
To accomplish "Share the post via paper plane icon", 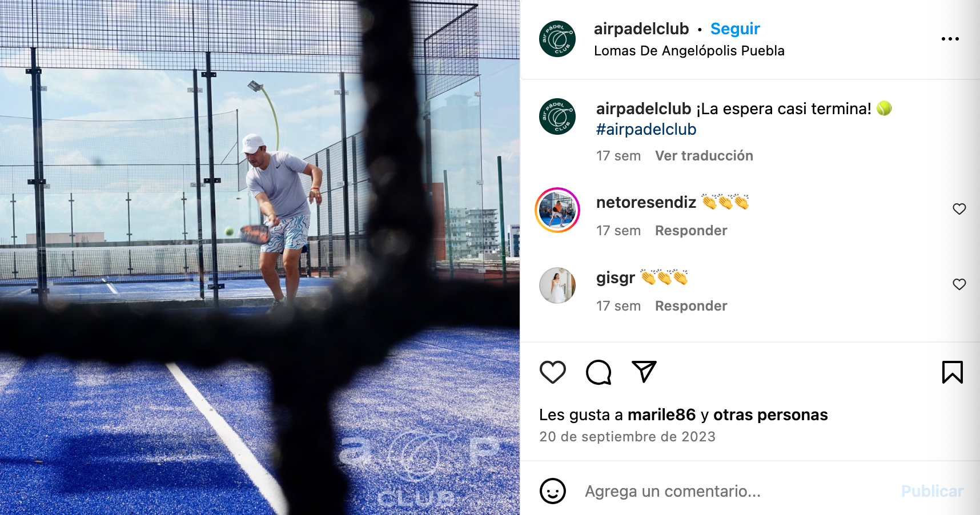I will pos(644,372).
